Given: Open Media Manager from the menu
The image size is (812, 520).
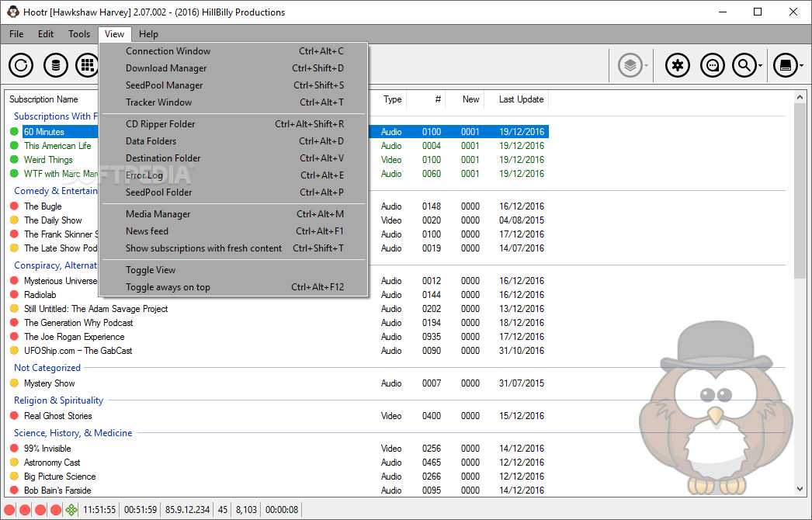Looking at the screenshot, I should pos(234,214).
